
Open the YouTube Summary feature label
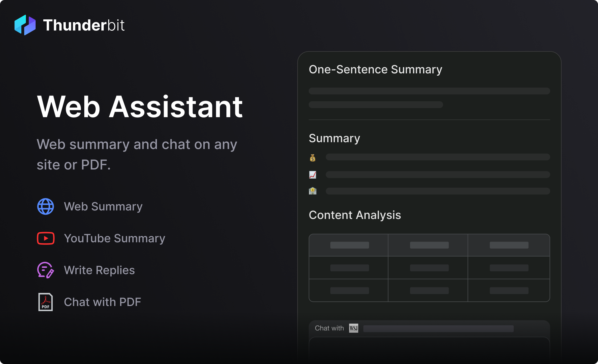114,238
